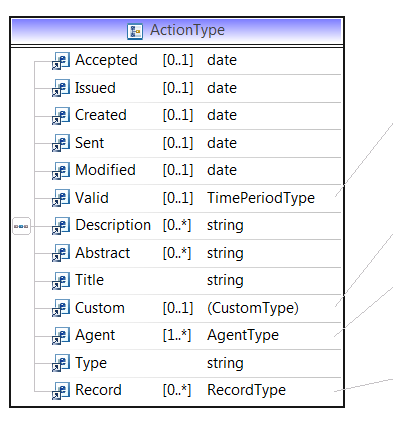Image resolution: width=393 pixels, height=427 pixels.
Task: Select the Agent element name
Action: point(95,335)
